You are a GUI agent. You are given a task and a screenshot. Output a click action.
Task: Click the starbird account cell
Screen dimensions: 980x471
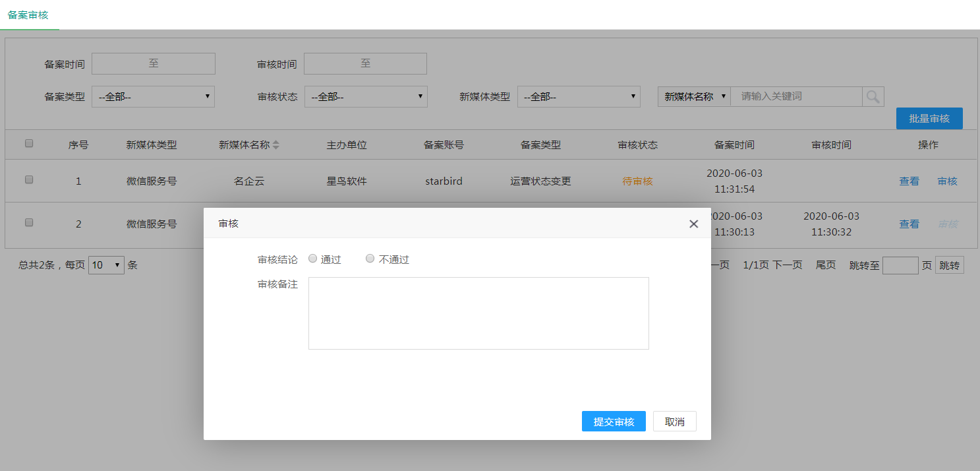(x=444, y=181)
